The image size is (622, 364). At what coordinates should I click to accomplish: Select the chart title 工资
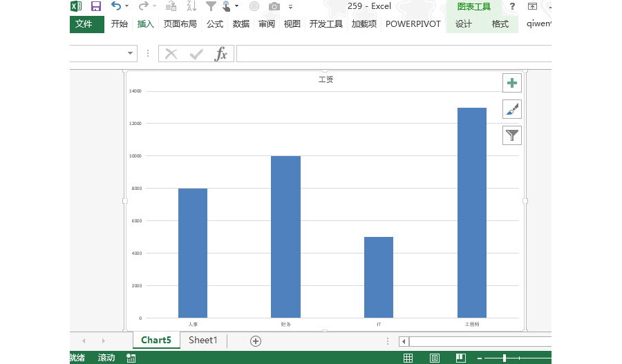tap(326, 79)
